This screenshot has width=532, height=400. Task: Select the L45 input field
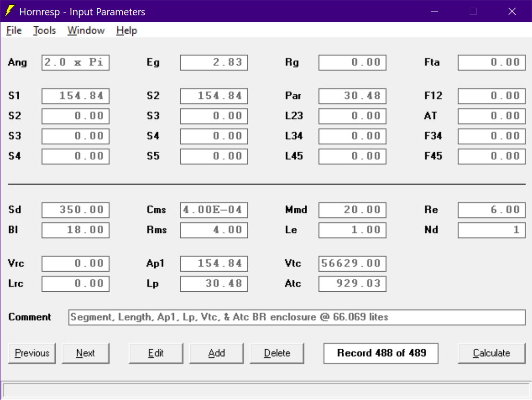point(352,156)
